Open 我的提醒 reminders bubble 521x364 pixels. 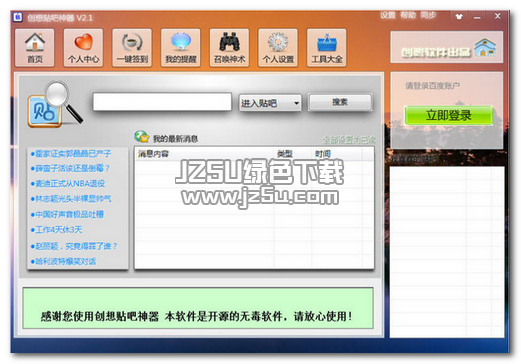click(181, 48)
